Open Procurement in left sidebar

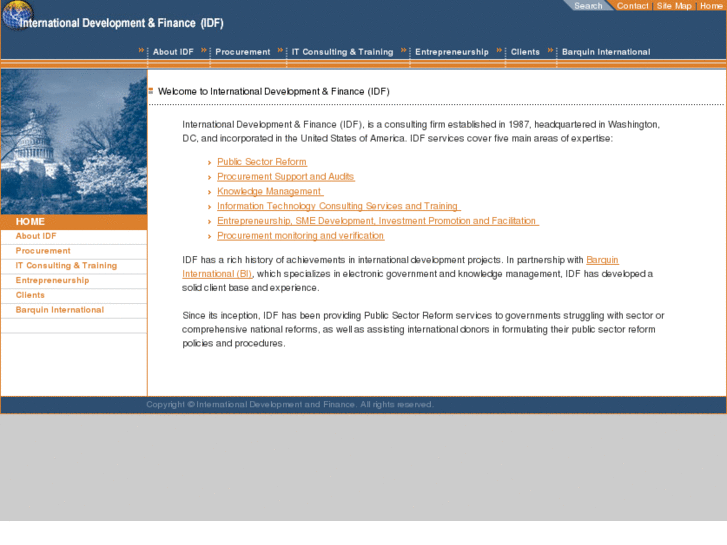(43, 251)
